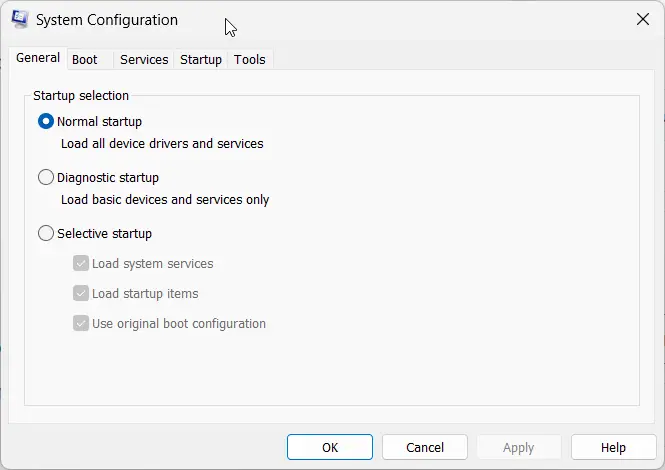Click the Diagnostic startup label text
The height and width of the screenshot is (470, 665).
pos(108,178)
